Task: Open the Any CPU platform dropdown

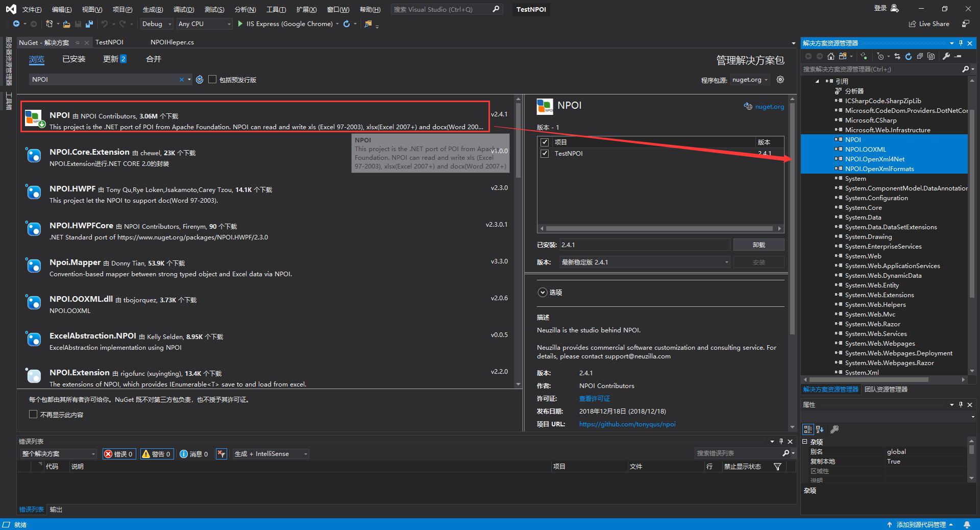Action: (x=204, y=24)
